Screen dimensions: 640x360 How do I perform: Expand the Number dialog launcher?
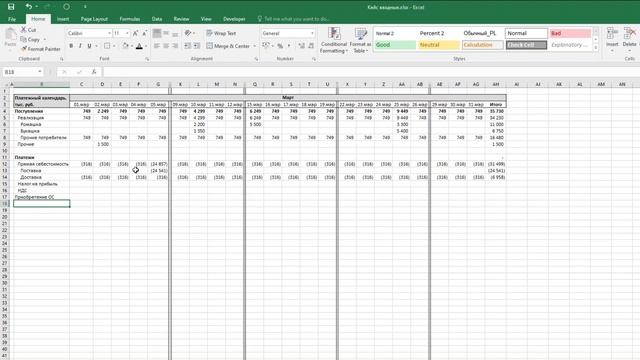pyautogui.click(x=314, y=59)
